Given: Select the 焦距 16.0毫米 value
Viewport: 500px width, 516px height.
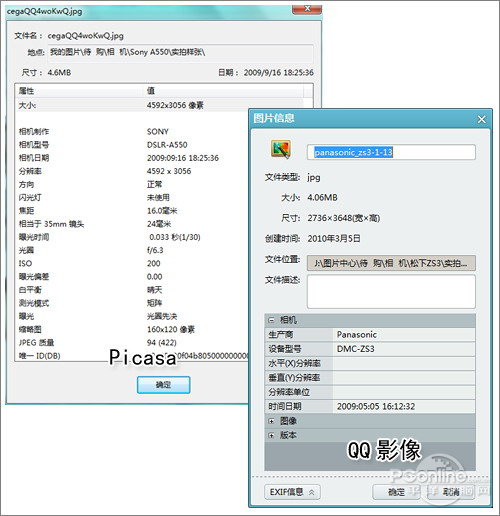Looking at the screenshot, I should click(x=162, y=211).
